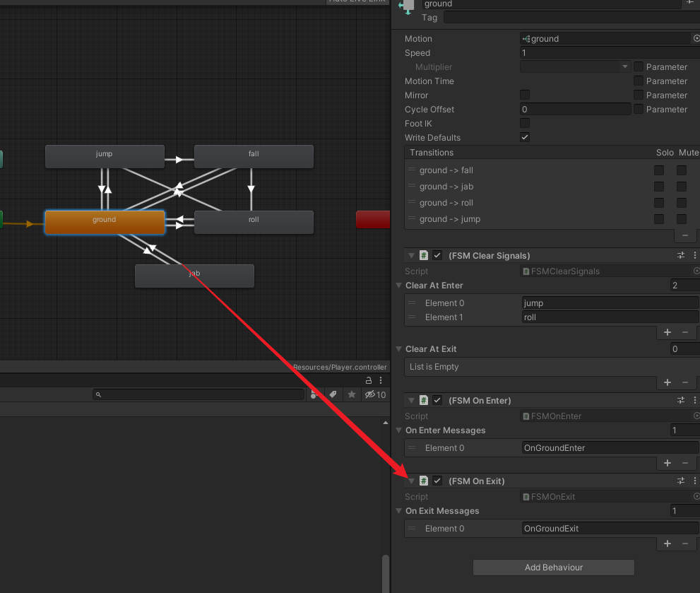Remove element from On Exit Messages list
This screenshot has width=700, height=593.
click(685, 544)
